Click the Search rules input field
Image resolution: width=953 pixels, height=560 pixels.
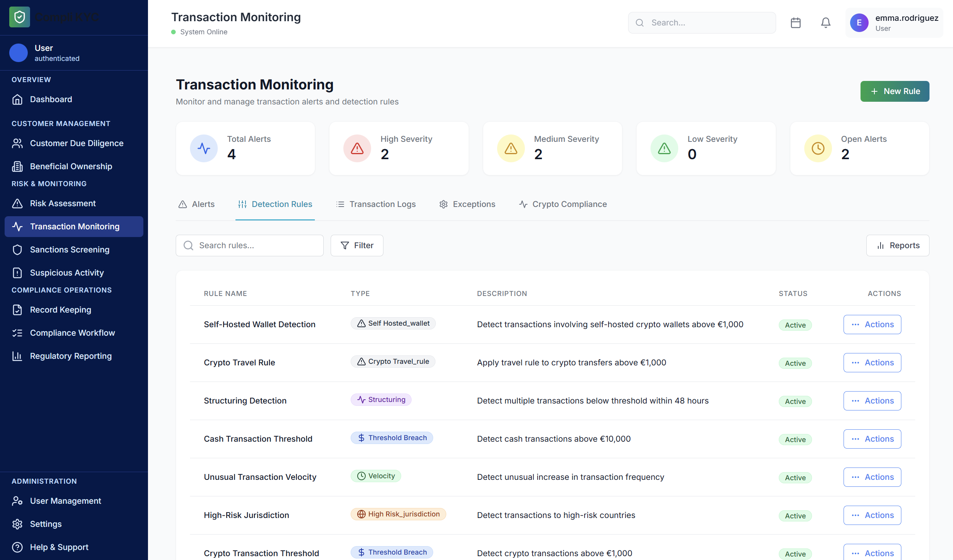click(249, 245)
